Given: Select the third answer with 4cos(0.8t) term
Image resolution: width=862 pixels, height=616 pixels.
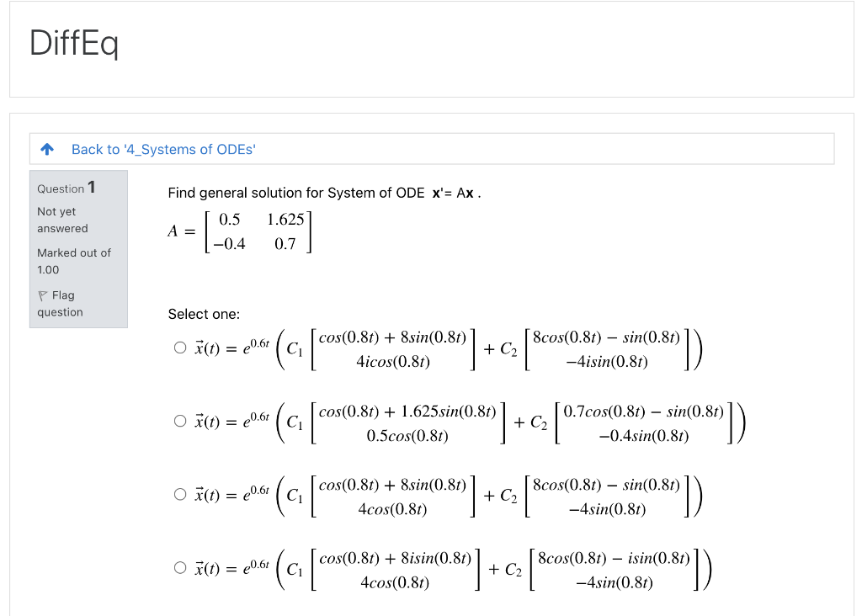Looking at the screenshot, I should click(x=179, y=494).
